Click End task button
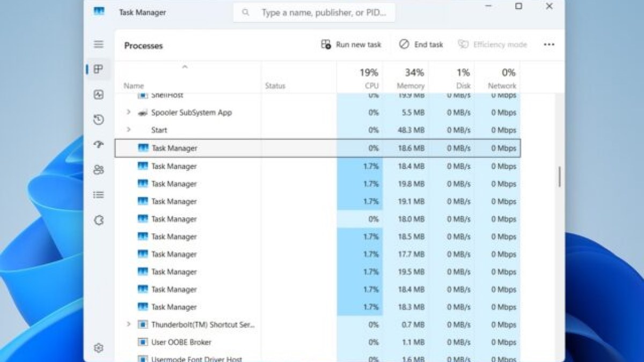The height and width of the screenshot is (362, 644). [421, 45]
